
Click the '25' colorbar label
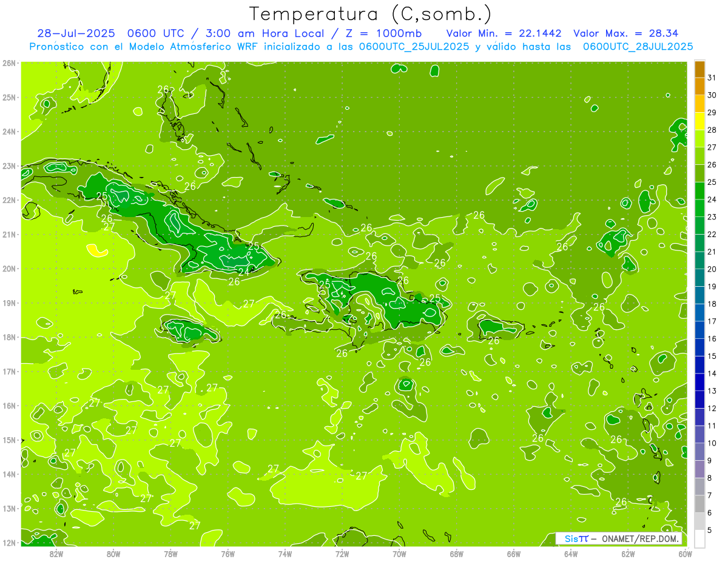(x=712, y=182)
